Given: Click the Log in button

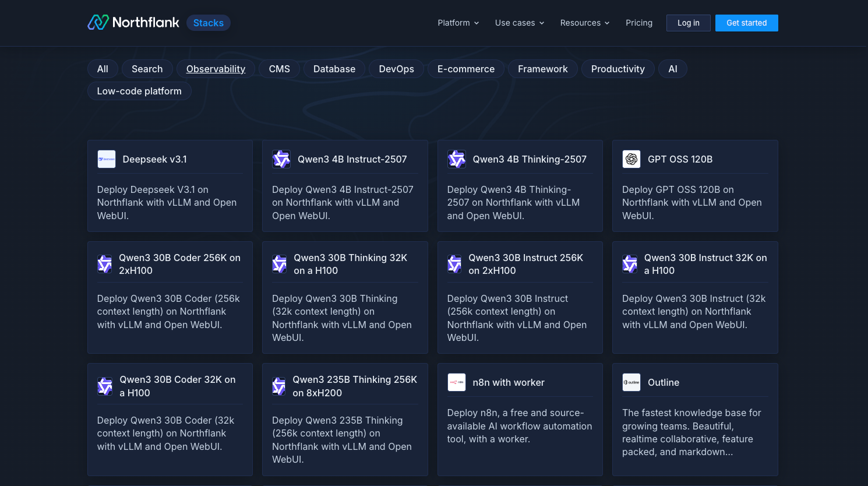Looking at the screenshot, I should (x=689, y=23).
